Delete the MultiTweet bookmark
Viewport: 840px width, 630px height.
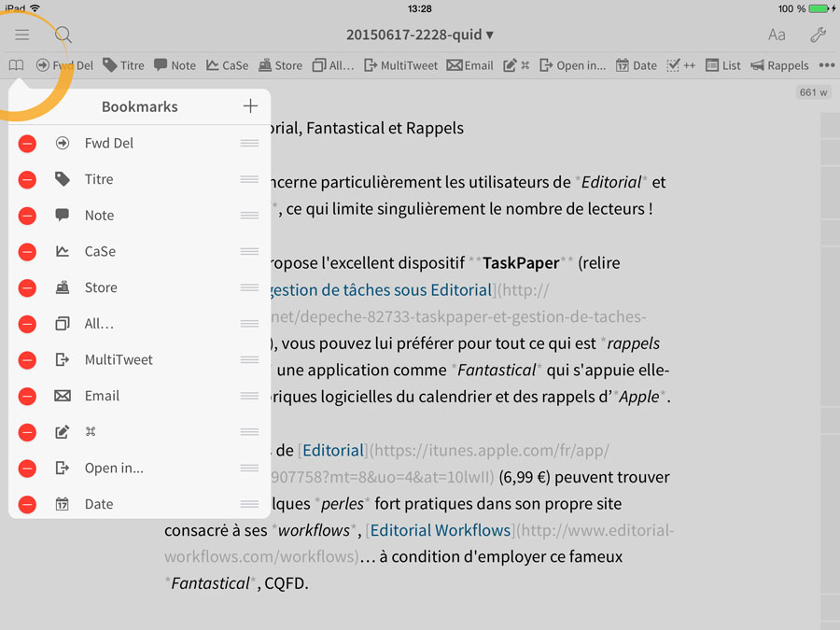(x=27, y=360)
